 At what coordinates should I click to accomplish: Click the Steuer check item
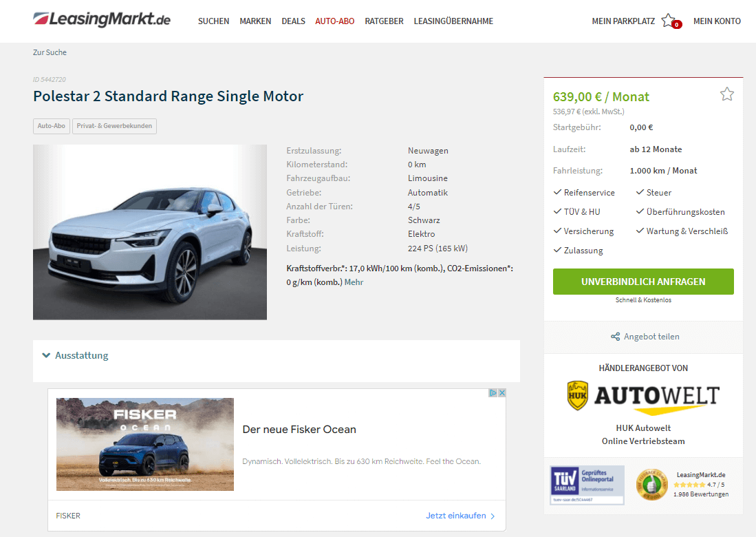[x=654, y=193]
